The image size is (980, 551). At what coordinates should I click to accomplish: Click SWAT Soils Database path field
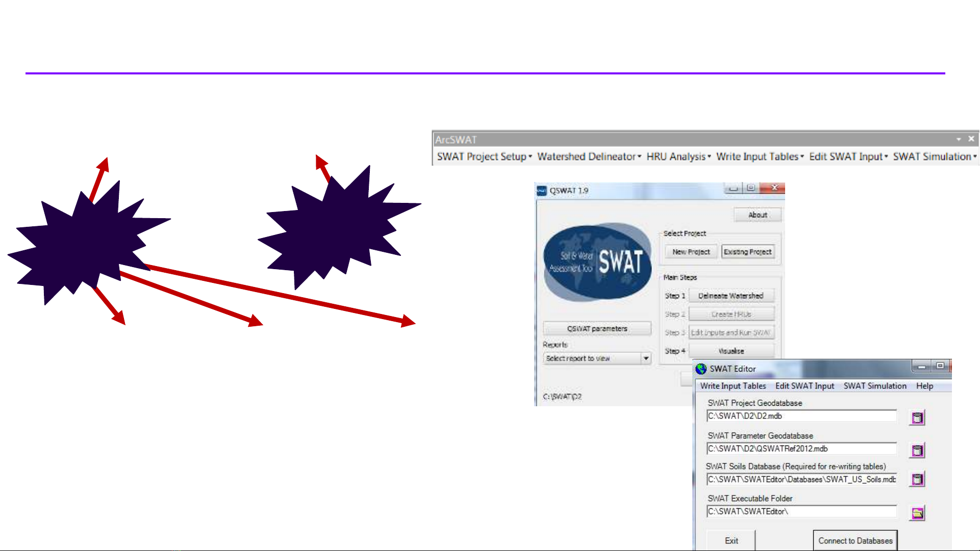[801, 479]
